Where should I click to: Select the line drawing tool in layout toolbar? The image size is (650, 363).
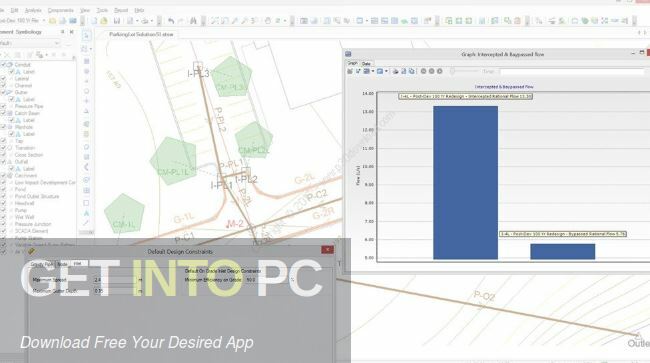click(x=86, y=223)
